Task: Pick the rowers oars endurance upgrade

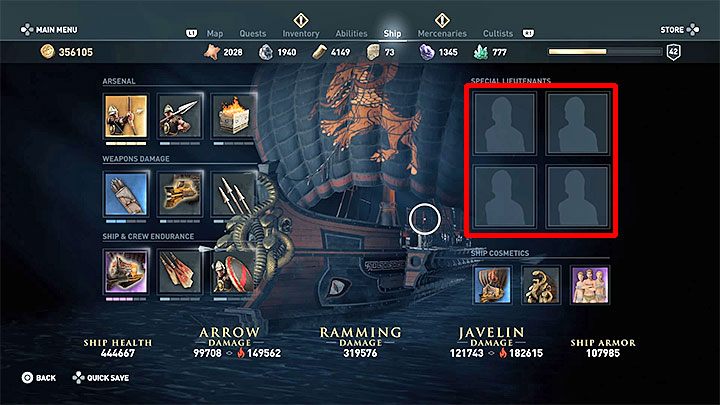Action: pos(180,271)
